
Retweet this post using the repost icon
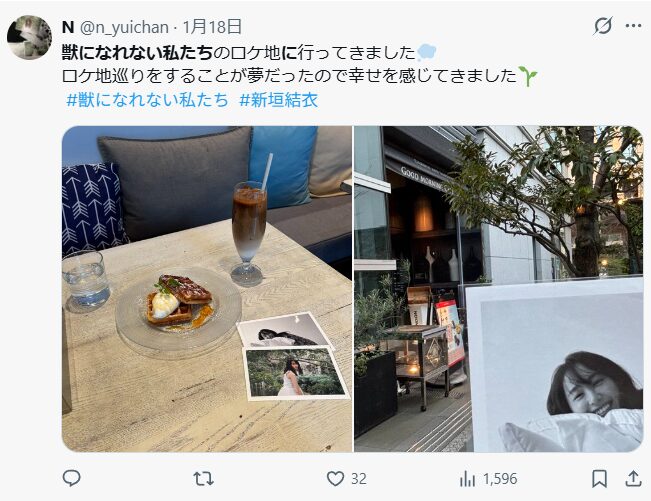pos(203,479)
